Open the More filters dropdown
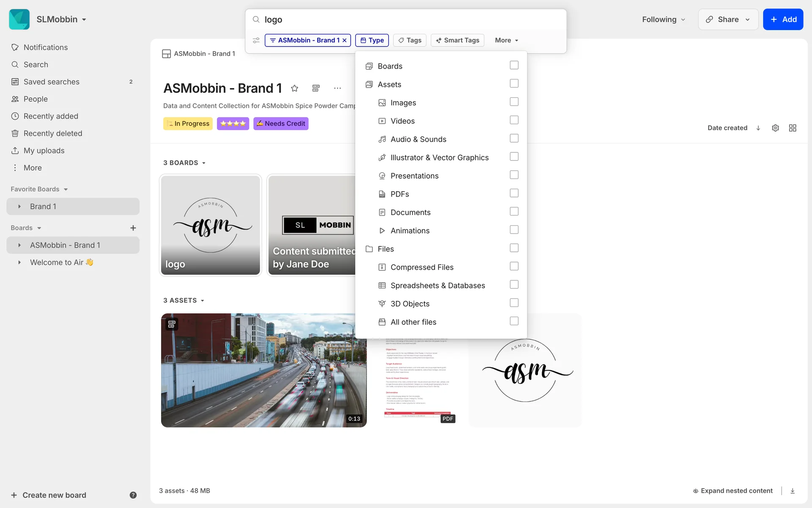This screenshot has height=508, width=812. click(x=506, y=40)
